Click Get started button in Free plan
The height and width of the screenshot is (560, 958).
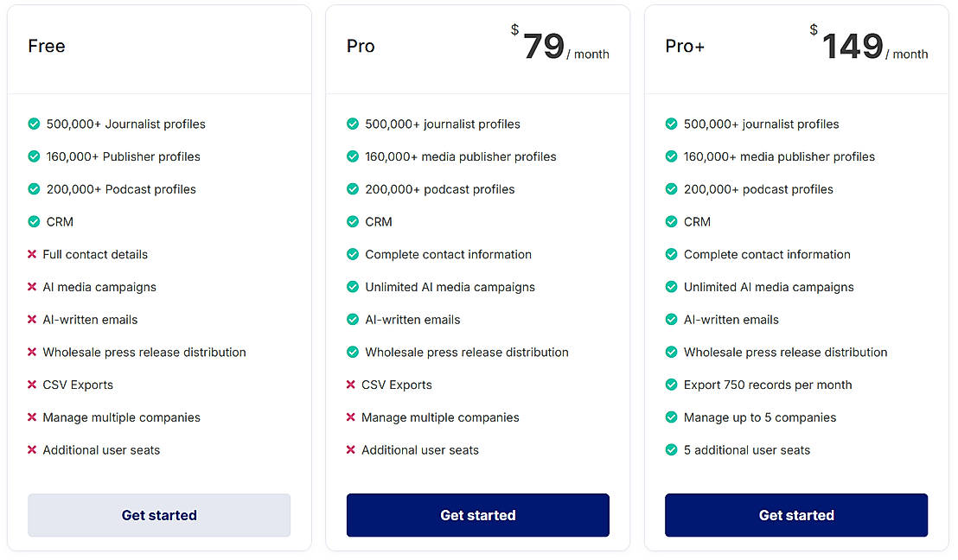tap(159, 515)
